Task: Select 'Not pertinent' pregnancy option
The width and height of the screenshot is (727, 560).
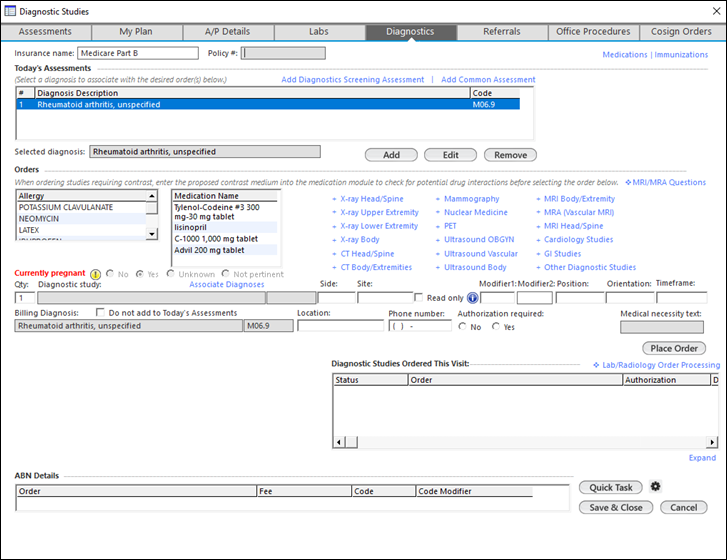Action: point(225,274)
